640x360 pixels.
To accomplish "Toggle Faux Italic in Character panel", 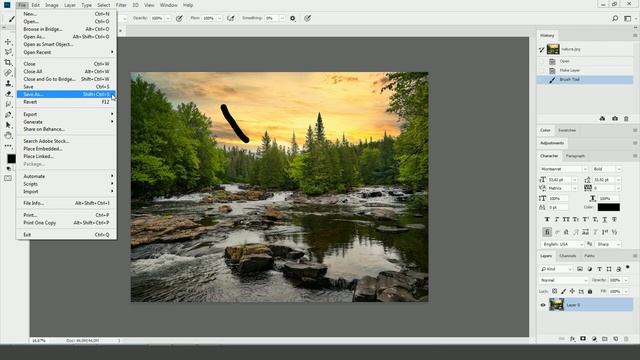I will 556,220.
